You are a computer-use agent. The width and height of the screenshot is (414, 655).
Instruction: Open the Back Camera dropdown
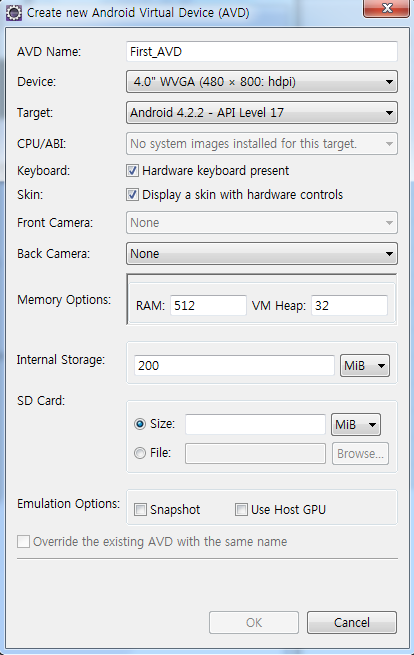pyautogui.click(x=262, y=254)
